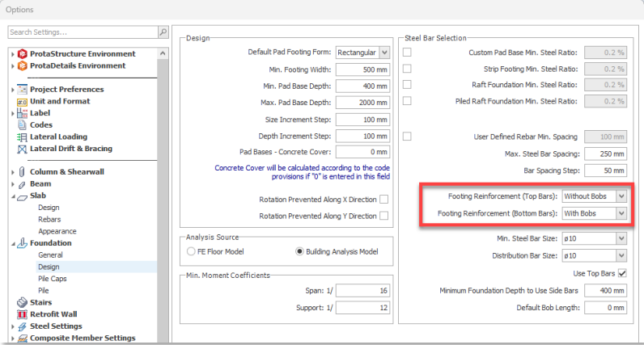Click the ProtaDetails Environment icon
The image size is (644, 345).
pos(23,66)
